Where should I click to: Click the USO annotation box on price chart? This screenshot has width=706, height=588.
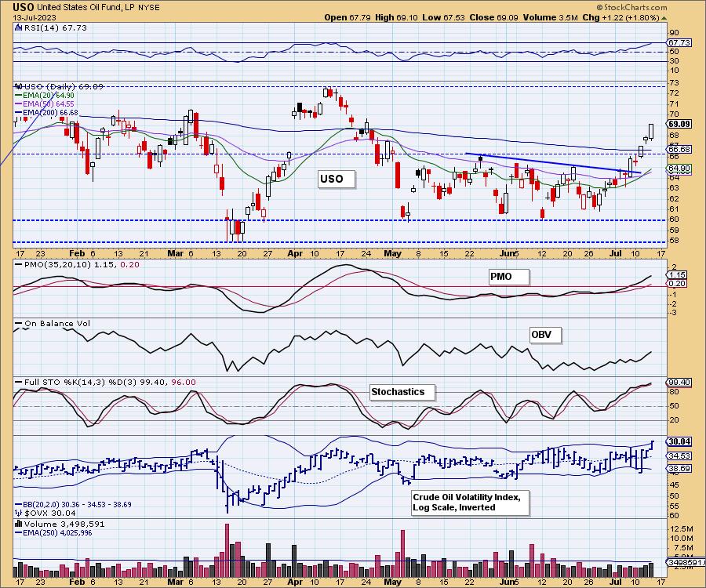(x=336, y=179)
